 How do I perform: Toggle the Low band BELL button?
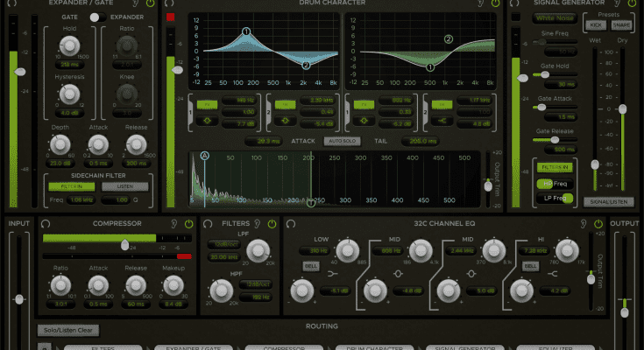tap(310, 265)
